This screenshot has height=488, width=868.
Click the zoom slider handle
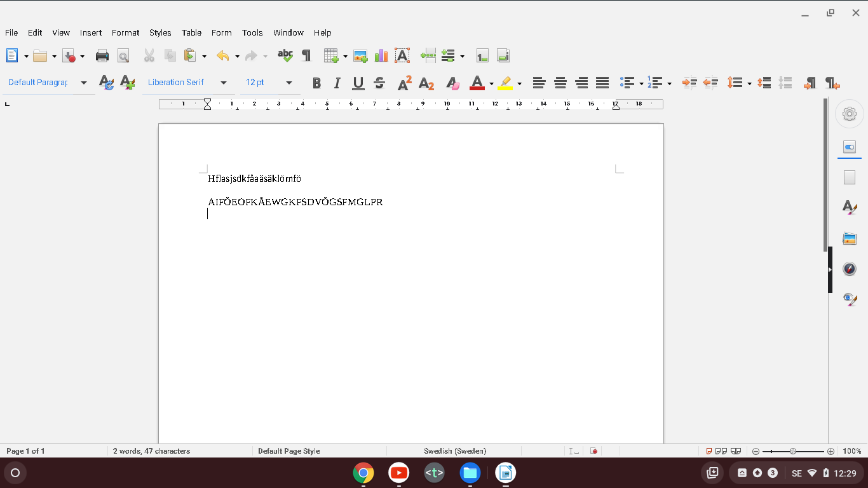click(793, 451)
